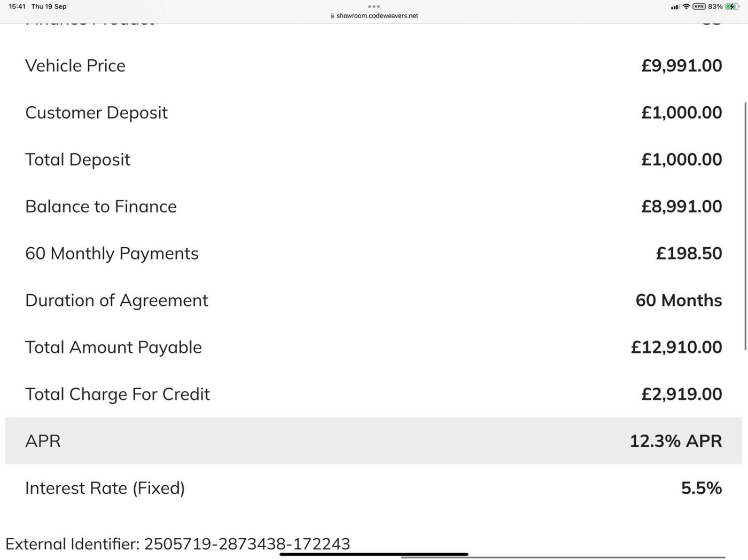This screenshot has width=748, height=560.
Task: Select the highlighted APR row
Action: pos(373,441)
